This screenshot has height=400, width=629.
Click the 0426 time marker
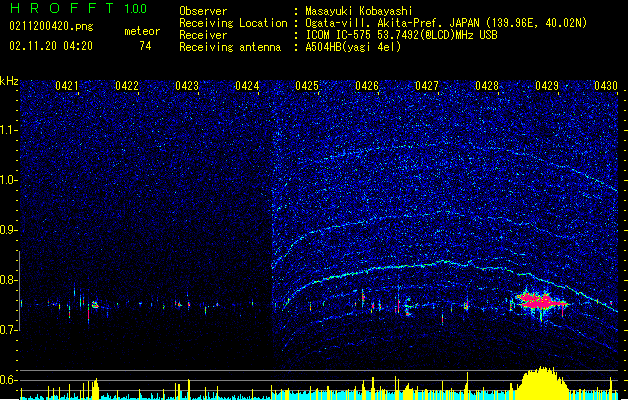367,86
